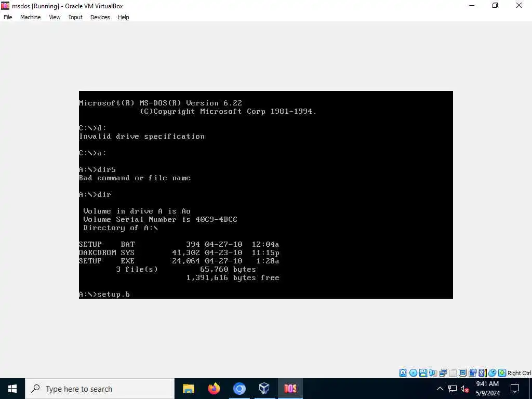Click the A:\>dir5 command line
The image size is (532, 399).
(x=97, y=170)
